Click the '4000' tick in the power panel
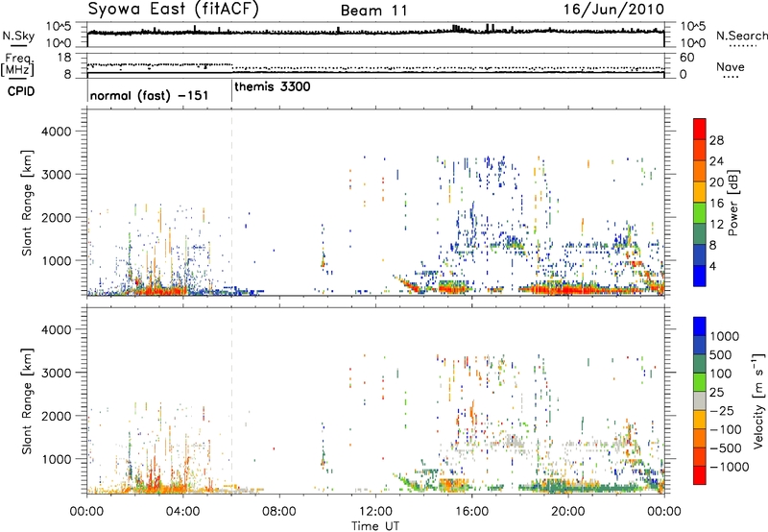Image resolution: width=768 pixels, height=532 pixels. (x=57, y=132)
